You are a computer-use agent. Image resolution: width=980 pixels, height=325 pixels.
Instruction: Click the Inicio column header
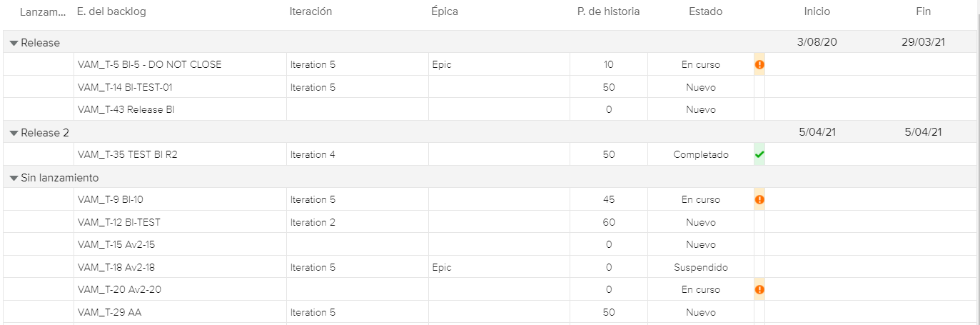point(817,11)
